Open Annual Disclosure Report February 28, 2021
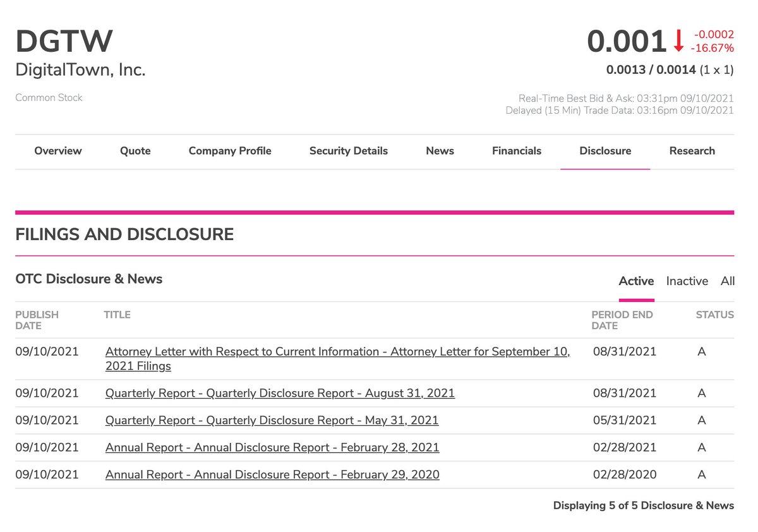Viewport: 758px width, 532px height. [272, 447]
